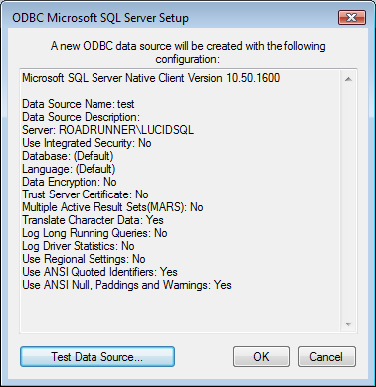Click the Data Source Name: test line

(78, 104)
